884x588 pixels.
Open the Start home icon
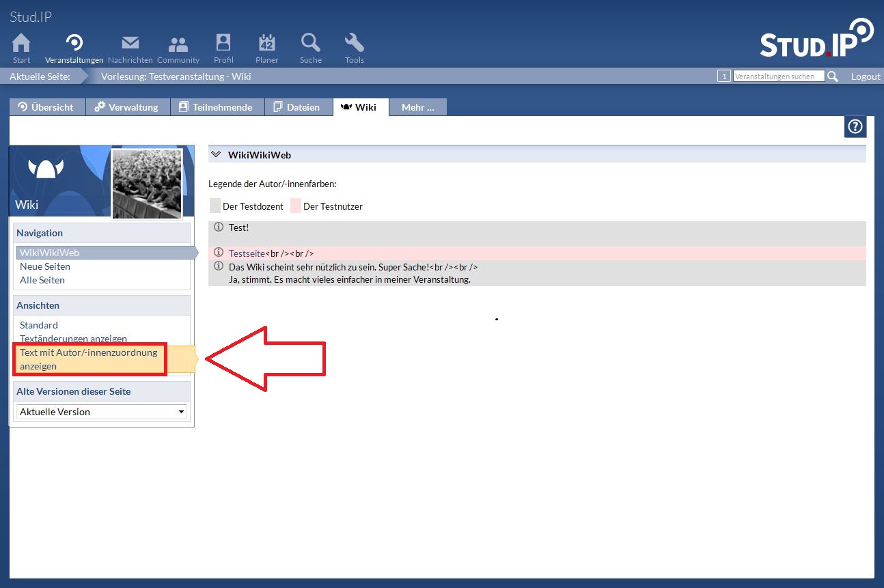click(21, 44)
